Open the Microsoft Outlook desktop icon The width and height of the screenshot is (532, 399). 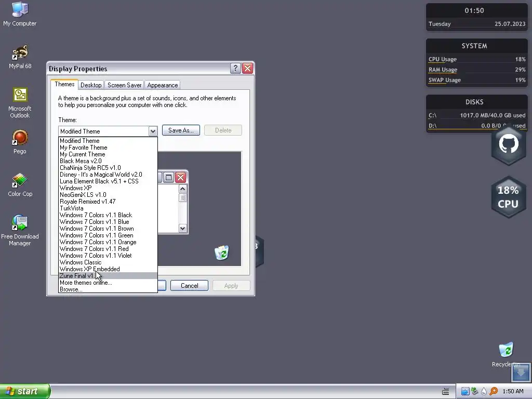click(20, 102)
